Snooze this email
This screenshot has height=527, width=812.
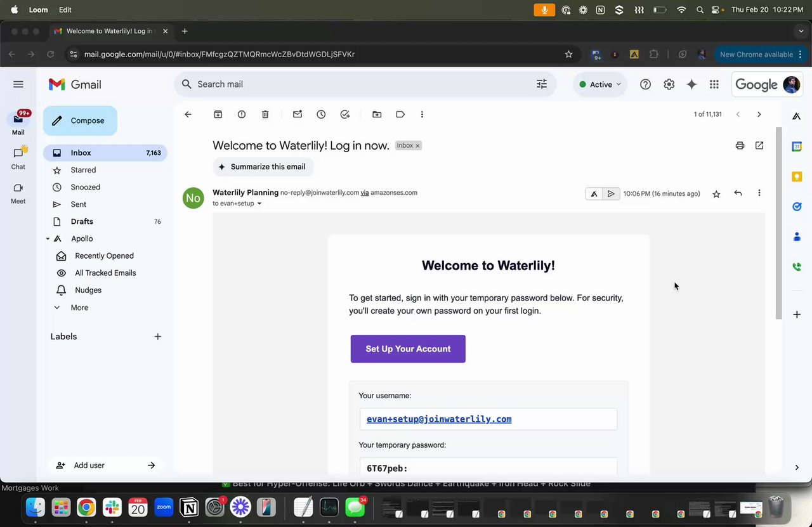321,114
